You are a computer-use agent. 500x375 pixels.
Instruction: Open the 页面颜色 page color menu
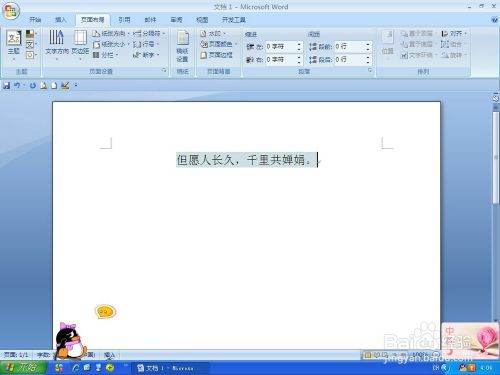tap(219, 44)
